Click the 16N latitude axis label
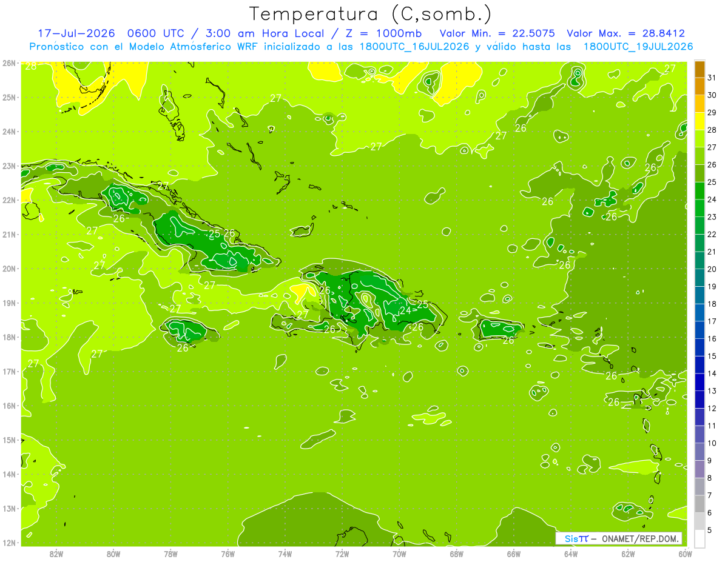 coord(8,406)
